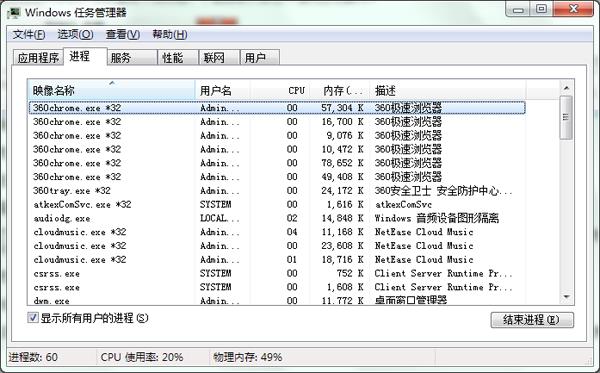Viewport: 600px width, 373px height.
Task: Minimize the Task Manager window
Action: [518, 9]
